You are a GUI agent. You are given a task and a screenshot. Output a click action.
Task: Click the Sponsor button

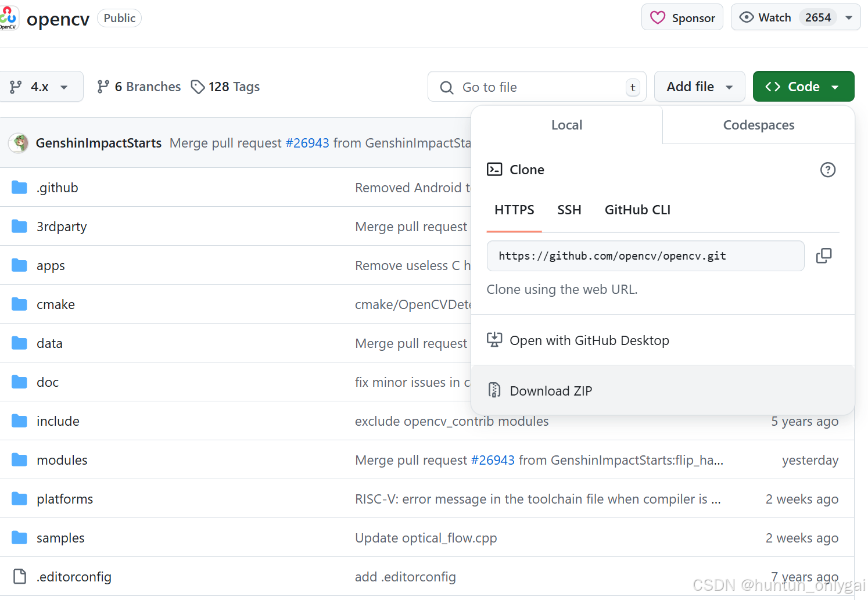click(x=682, y=17)
